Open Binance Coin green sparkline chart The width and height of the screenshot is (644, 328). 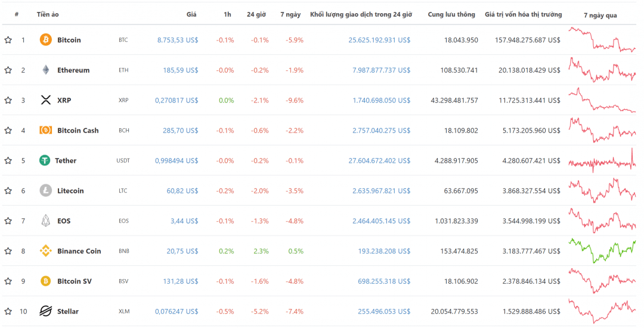pyautogui.click(x=602, y=250)
